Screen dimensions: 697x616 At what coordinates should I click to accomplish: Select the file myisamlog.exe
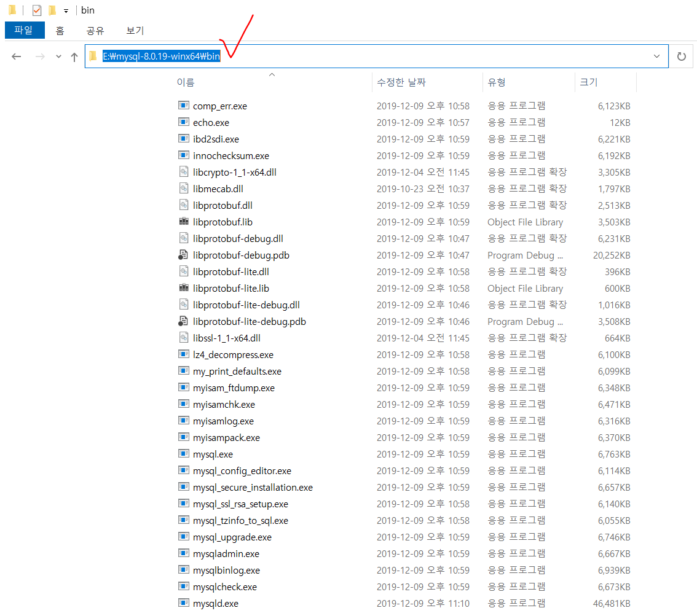coord(223,421)
